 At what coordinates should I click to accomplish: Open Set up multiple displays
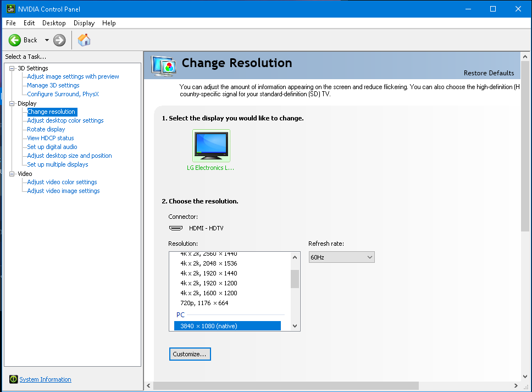pyautogui.click(x=58, y=164)
